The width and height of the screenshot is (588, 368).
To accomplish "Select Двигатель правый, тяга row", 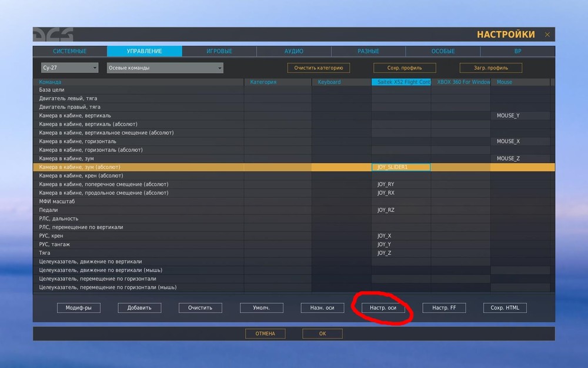I will (x=293, y=107).
